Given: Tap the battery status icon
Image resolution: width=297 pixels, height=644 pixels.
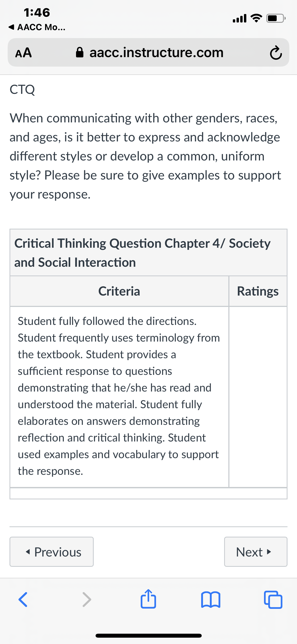Looking at the screenshot, I should click(276, 18).
